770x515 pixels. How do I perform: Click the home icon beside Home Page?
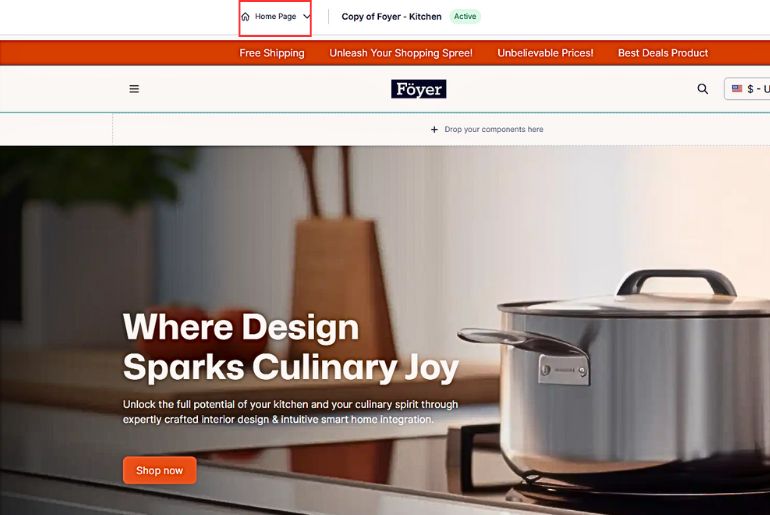(x=246, y=17)
